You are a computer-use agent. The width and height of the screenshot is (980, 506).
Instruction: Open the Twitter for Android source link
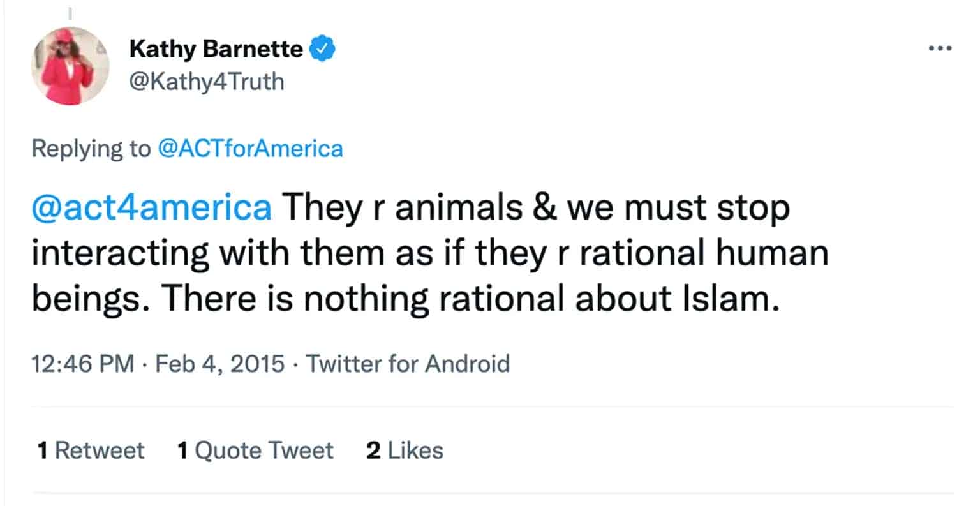pyautogui.click(x=408, y=364)
